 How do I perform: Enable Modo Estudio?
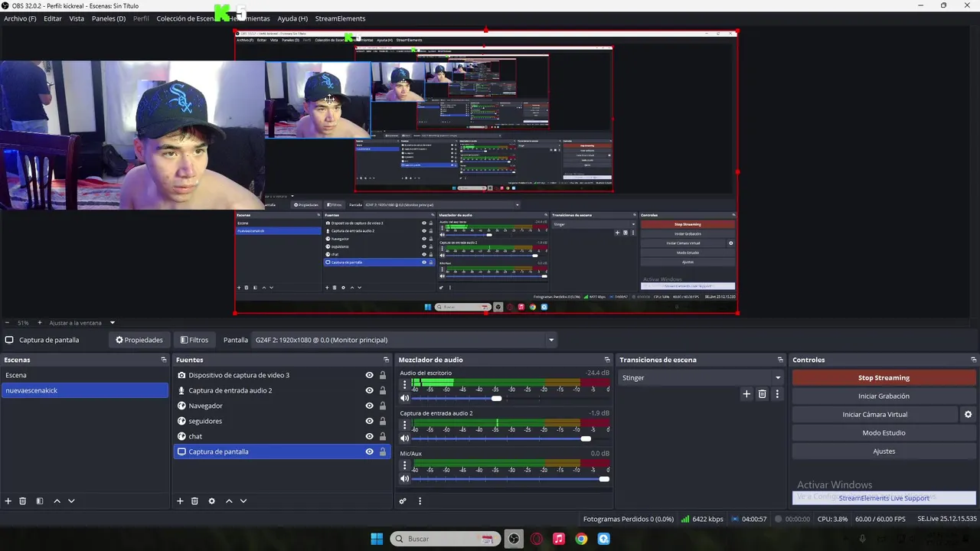(884, 433)
